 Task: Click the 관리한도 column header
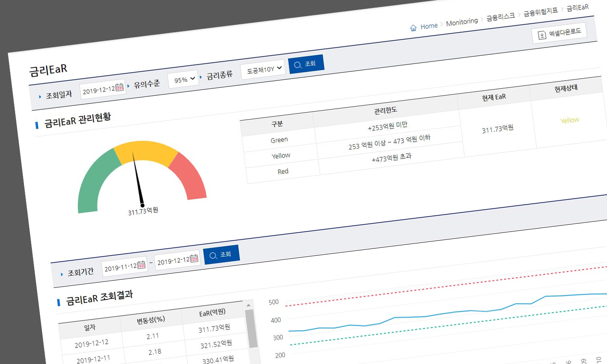coord(385,110)
